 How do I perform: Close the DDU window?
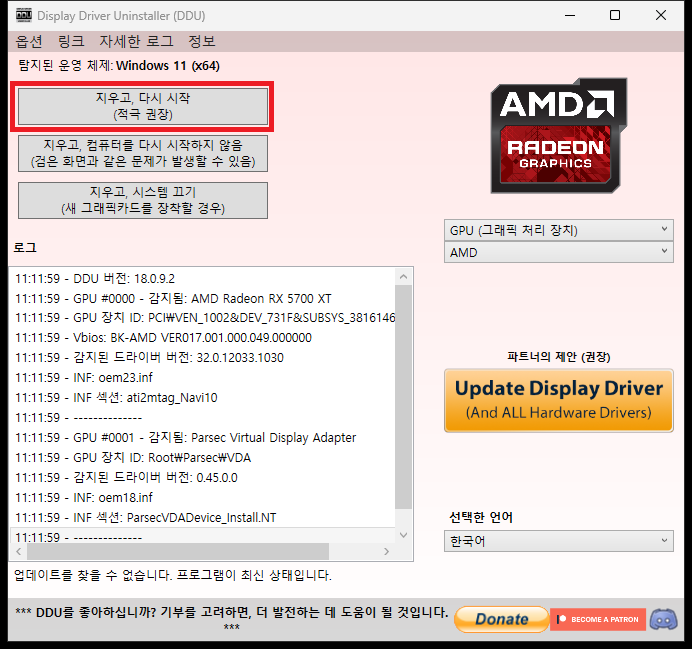[x=661, y=15]
